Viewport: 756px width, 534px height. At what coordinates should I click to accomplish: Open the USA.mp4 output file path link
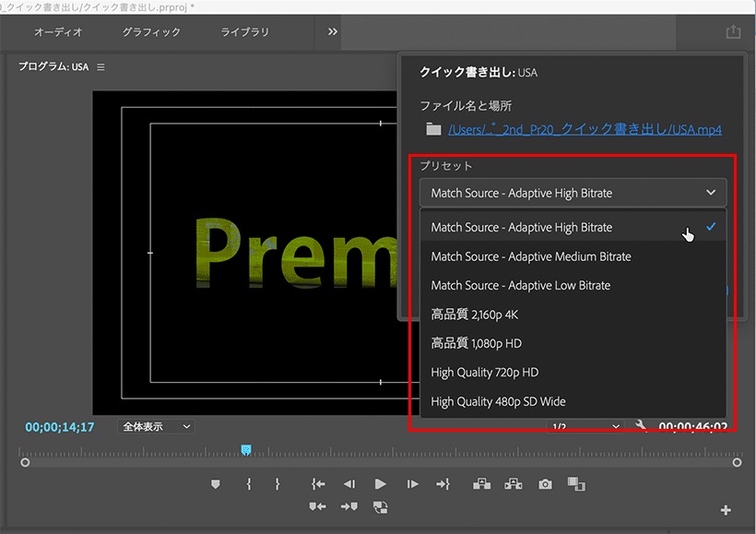(585, 129)
